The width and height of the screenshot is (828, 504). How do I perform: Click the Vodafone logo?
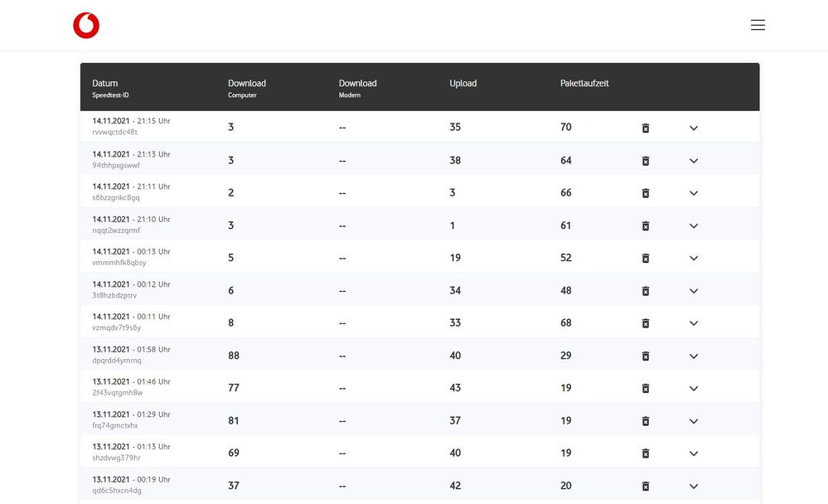[x=86, y=26]
